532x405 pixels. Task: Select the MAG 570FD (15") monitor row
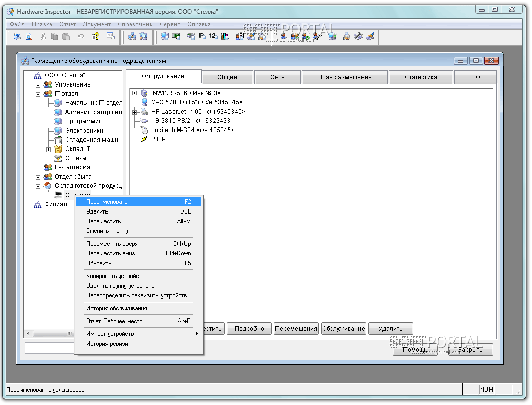click(x=197, y=102)
